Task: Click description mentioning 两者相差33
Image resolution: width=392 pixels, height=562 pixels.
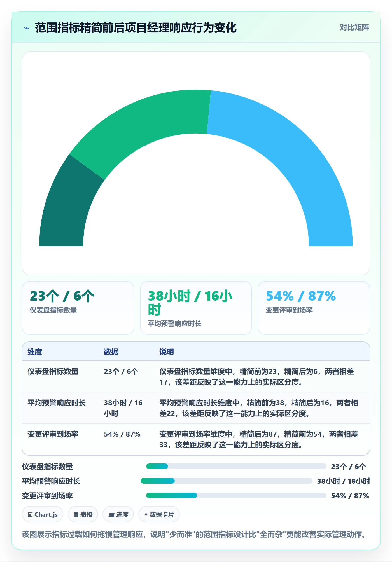Action: click(259, 439)
